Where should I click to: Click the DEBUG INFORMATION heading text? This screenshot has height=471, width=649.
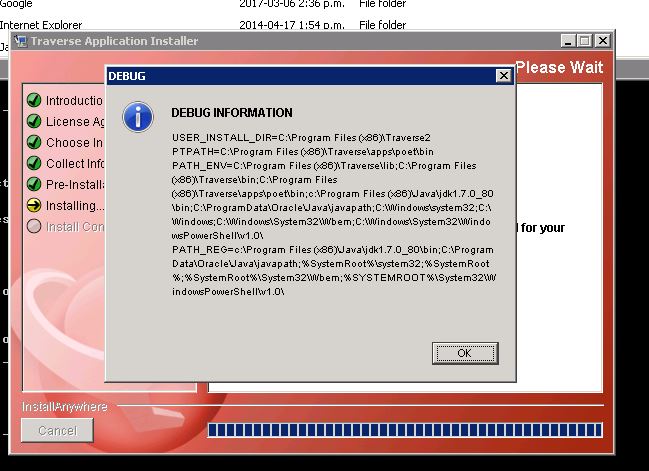232,113
